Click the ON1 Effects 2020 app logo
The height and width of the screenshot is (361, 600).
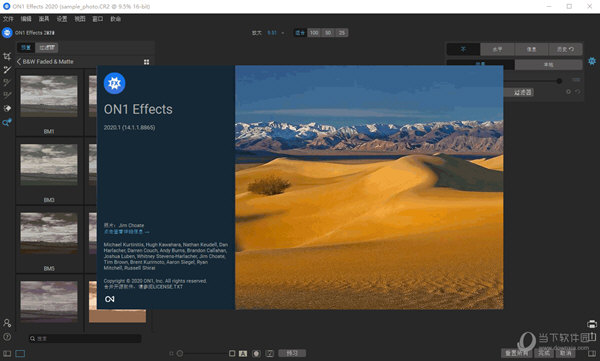[x=7, y=33]
